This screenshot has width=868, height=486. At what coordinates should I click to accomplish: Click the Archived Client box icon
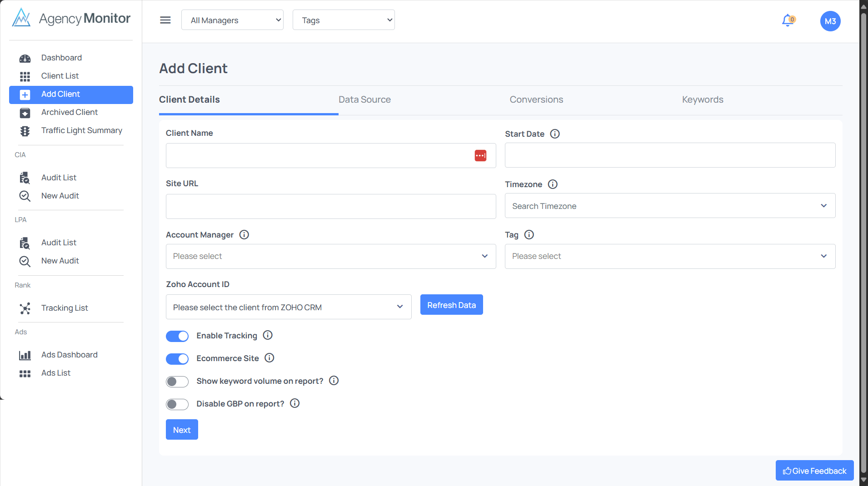[25, 113]
